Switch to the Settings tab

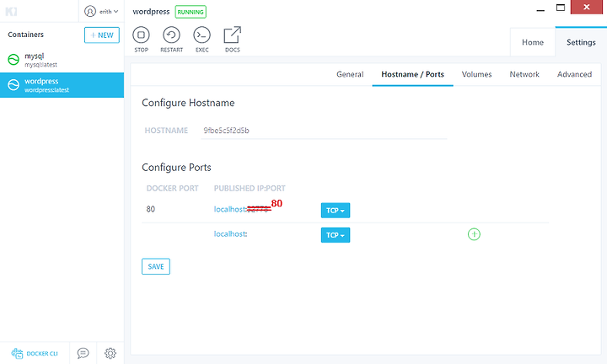point(581,42)
